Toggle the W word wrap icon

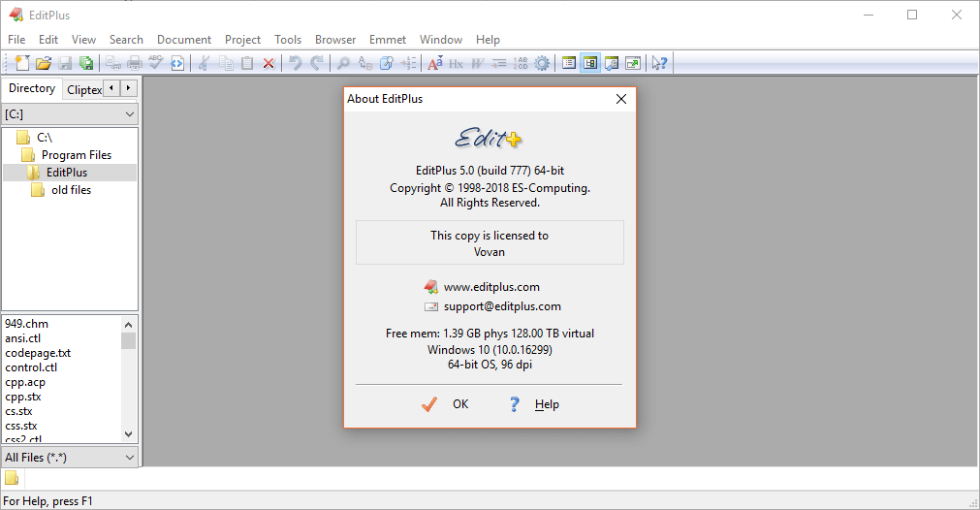(478, 62)
